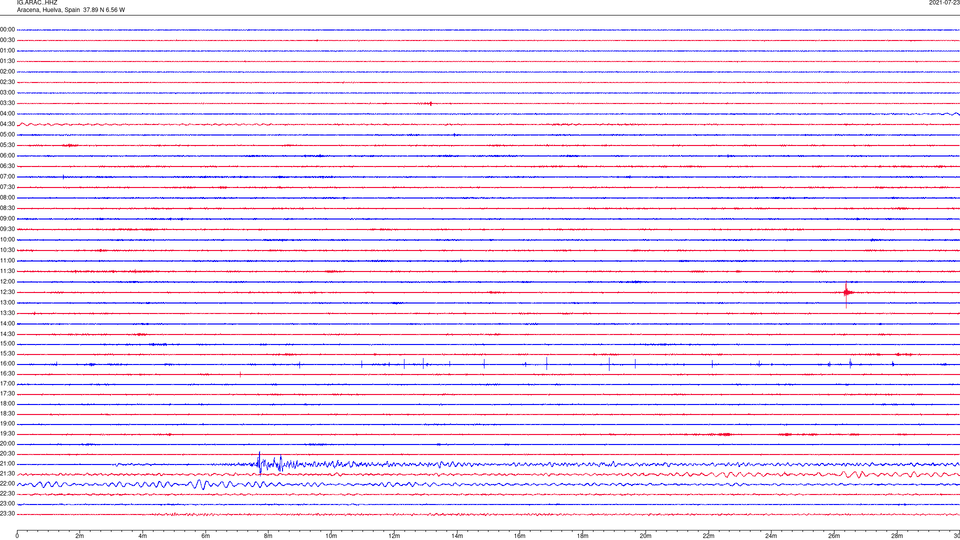Click the small red event on 03:30 trace
960x540 pixels.
tap(430, 103)
